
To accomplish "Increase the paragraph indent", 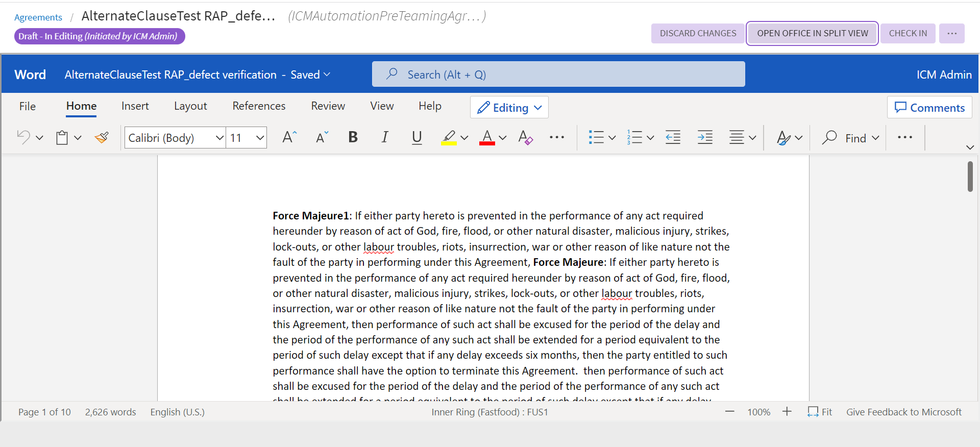I will [x=705, y=137].
